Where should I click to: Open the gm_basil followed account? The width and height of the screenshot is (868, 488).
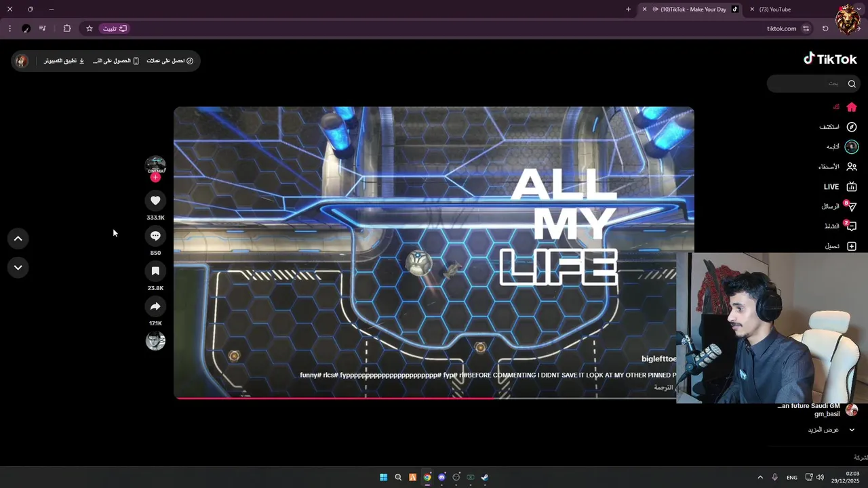coord(817,410)
